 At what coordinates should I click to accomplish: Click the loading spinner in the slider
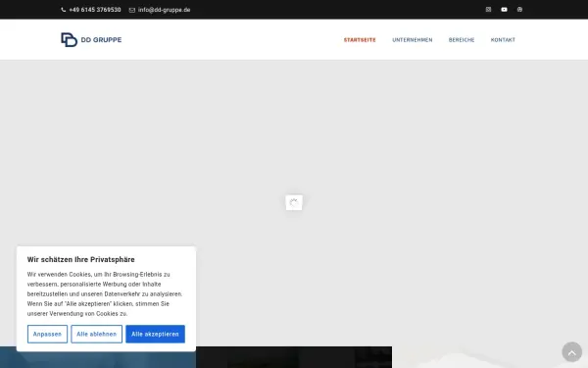[x=294, y=202]
